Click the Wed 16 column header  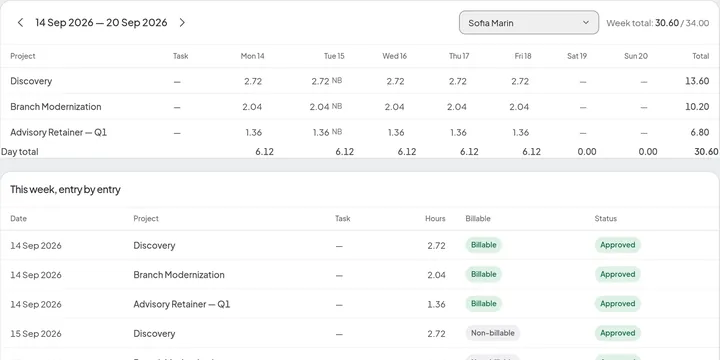coord(394,56)
